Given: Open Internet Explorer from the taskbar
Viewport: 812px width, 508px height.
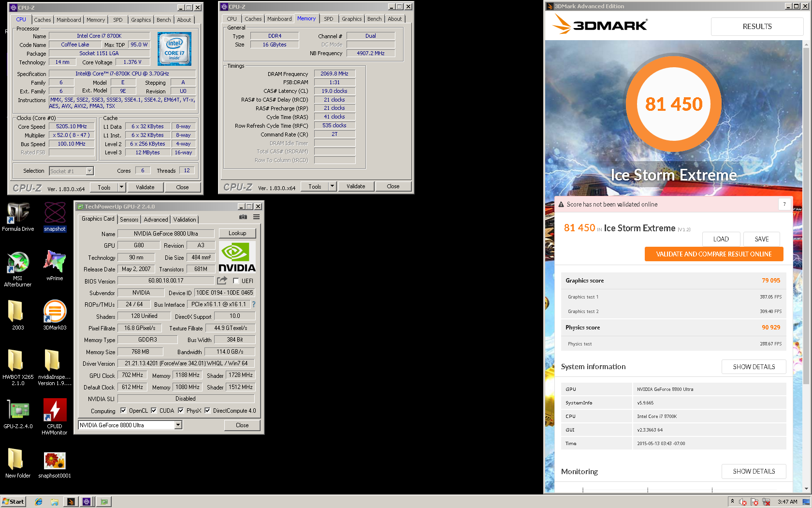Looking at the screenshot, I should point(39,502).
